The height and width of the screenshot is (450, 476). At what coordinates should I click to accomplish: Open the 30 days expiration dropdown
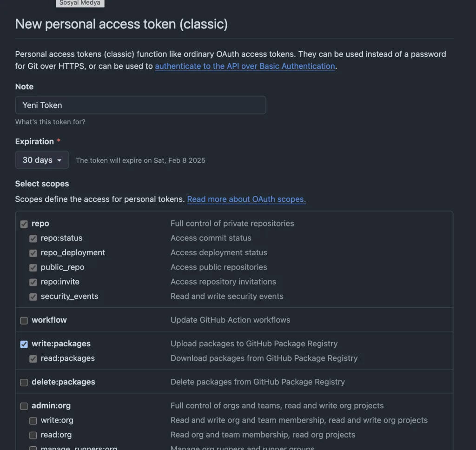42,160
